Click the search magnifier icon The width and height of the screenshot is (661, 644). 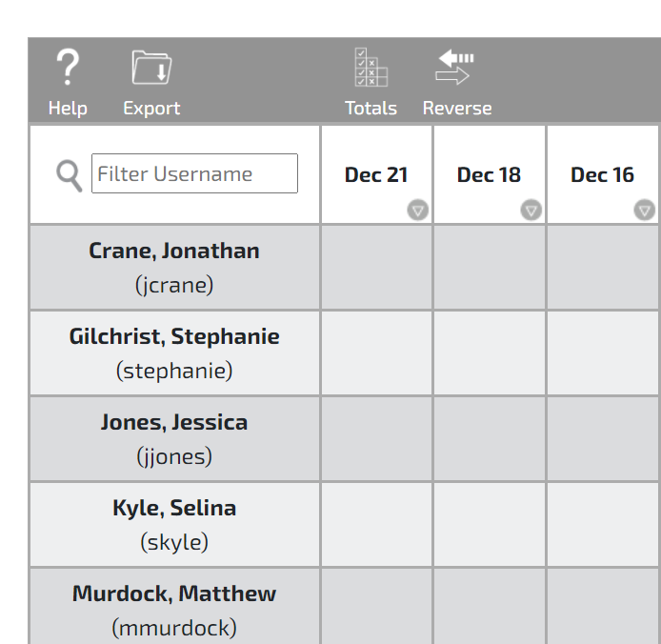(x=69, y=175)
